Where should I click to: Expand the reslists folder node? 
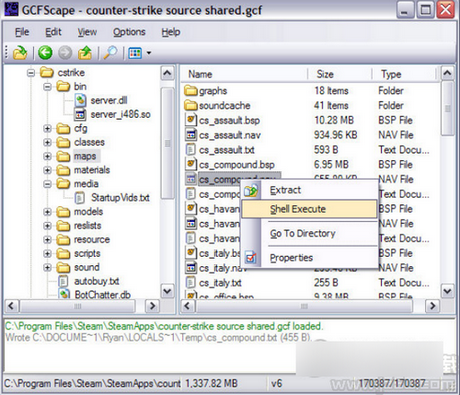[x=47, y=226]
